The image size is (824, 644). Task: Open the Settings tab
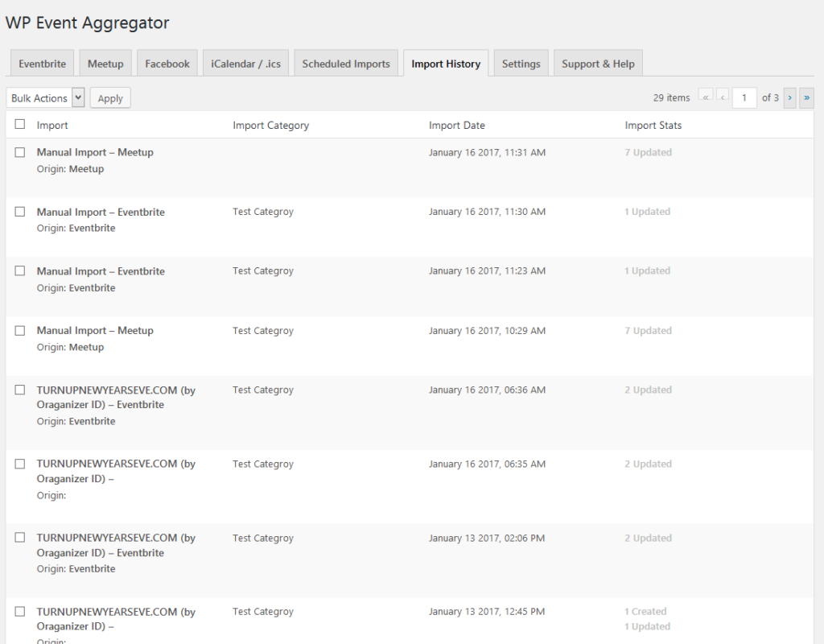point(521,63)
